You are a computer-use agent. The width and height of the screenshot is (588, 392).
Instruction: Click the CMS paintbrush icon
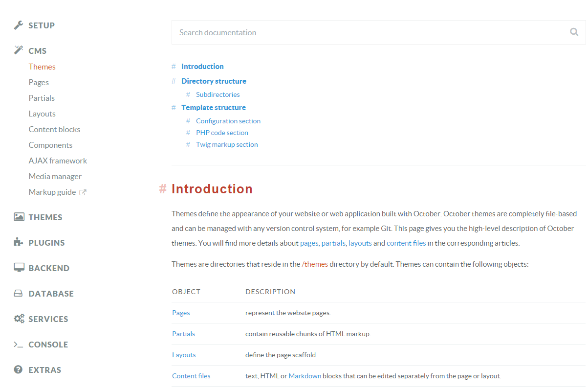(x=19, y=49)
